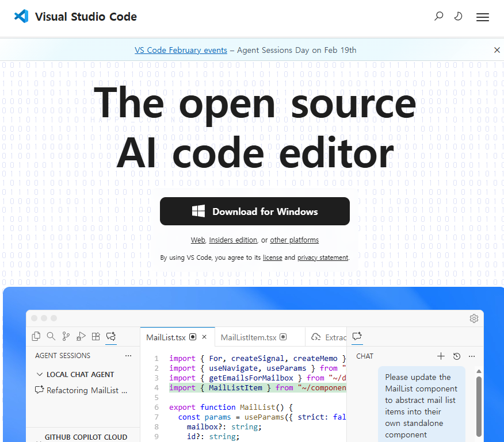Image resolution: width=504 pixels, height=442 pixels.
Task: Click the scroll up arrow in chat panel
Action: [x=479, y=371]
